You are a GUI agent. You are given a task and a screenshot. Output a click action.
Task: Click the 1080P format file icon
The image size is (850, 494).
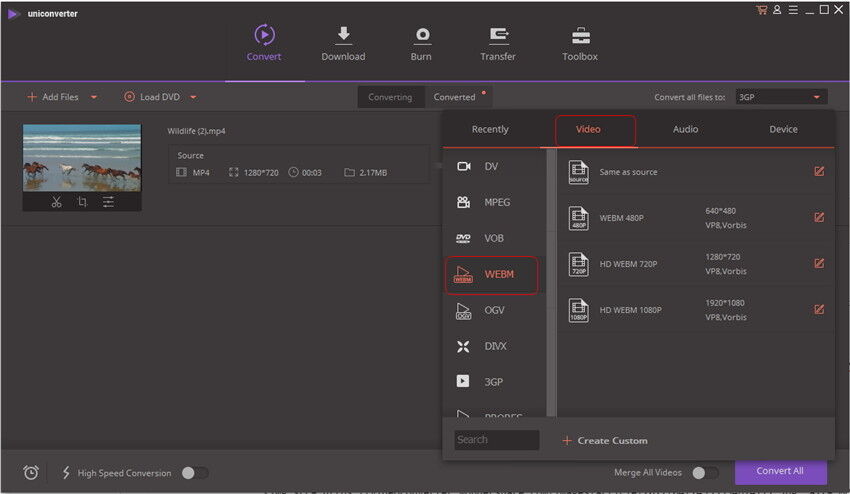tap(578, 310)
